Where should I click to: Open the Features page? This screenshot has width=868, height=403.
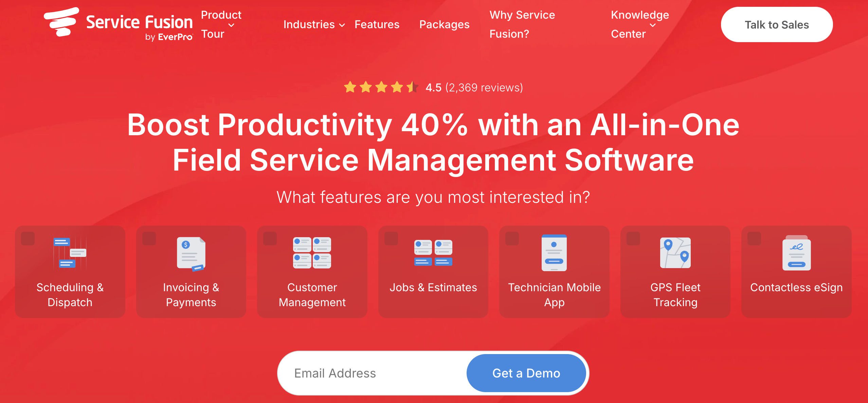tap(377, 24)
